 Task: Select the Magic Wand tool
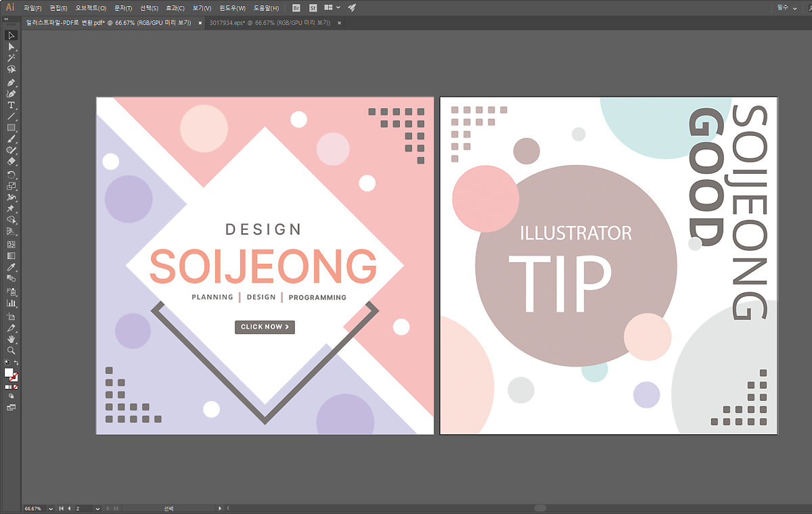point(12,58)
